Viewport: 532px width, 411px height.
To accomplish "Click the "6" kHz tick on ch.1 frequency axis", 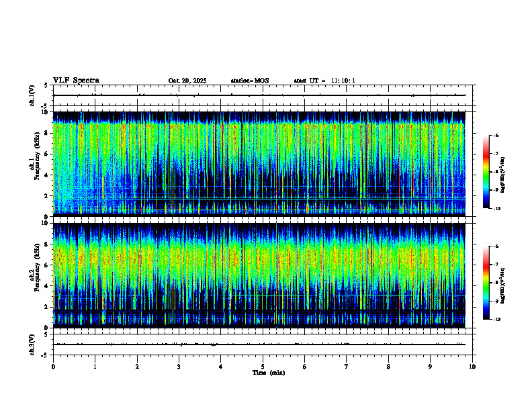I will (47, 154).
